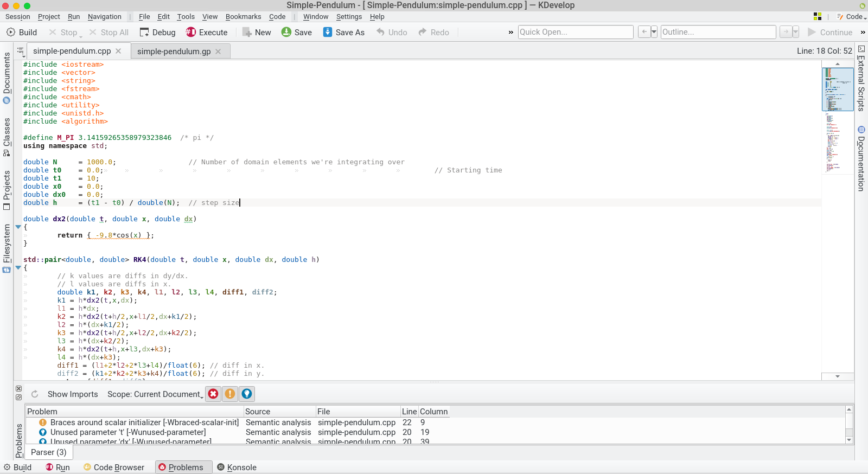This screenshot has width=868, height=474.
Task: Click the Quick Open search field
Action: tap(576, 32)
